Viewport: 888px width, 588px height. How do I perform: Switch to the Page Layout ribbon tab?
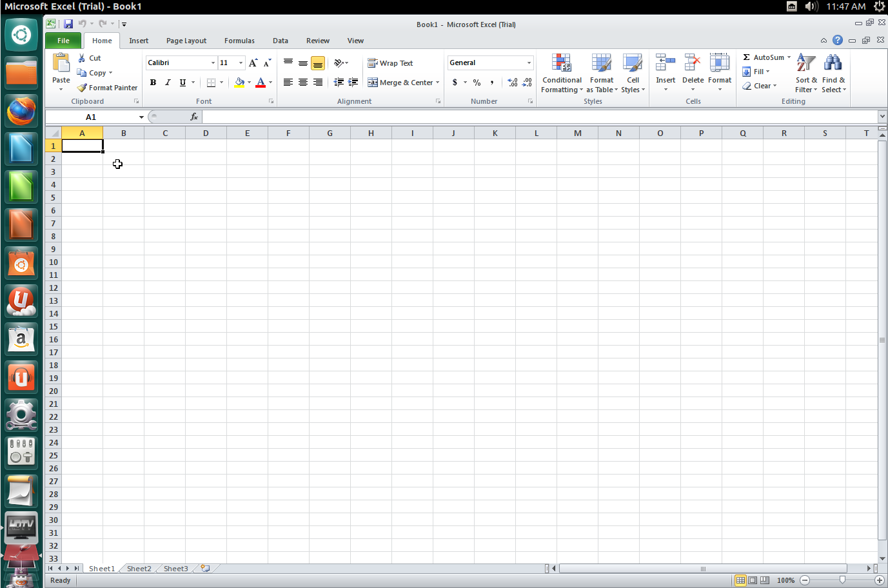[x=186, y=41]
